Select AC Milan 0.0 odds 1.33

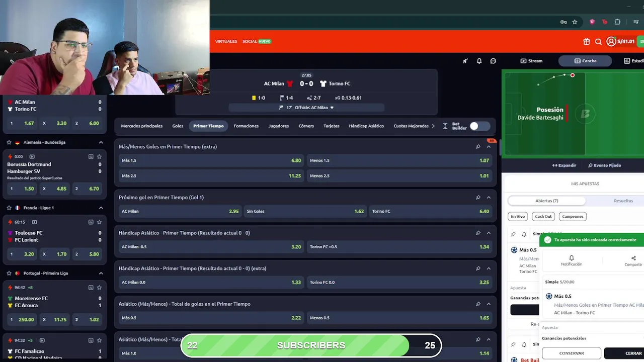tap(211, 282)
